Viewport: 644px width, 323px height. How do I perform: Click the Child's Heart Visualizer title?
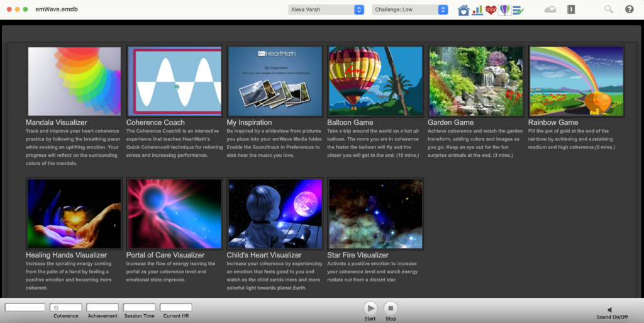264,255
